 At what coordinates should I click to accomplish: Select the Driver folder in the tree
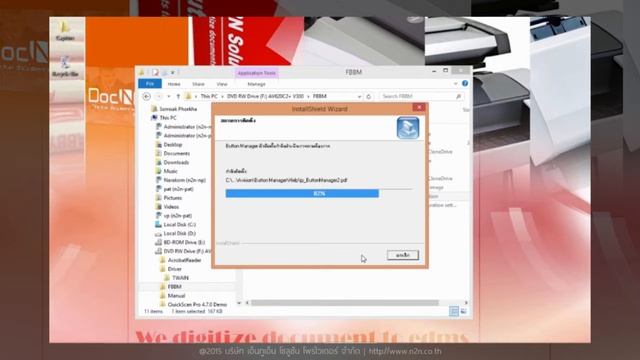point(174,269)
